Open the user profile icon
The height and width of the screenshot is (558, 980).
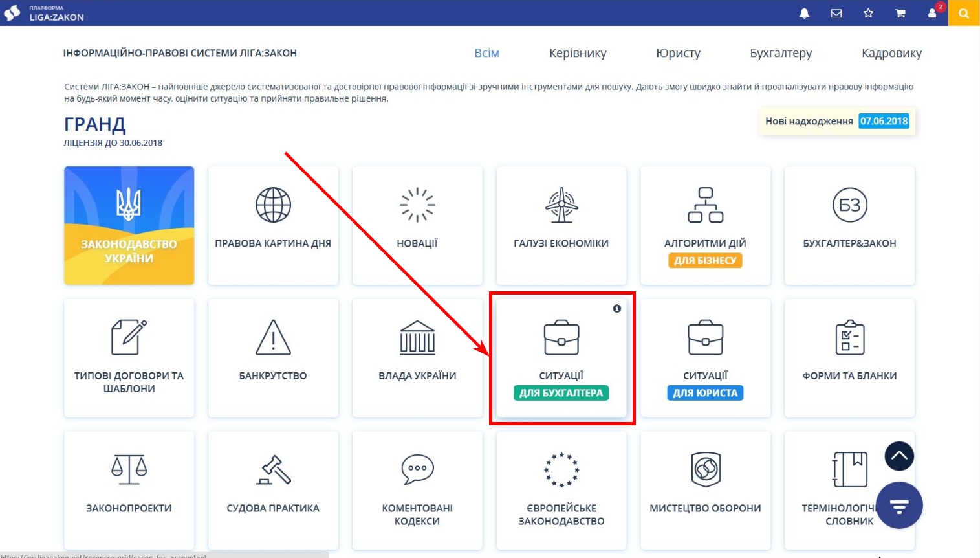tap(932, 13)
